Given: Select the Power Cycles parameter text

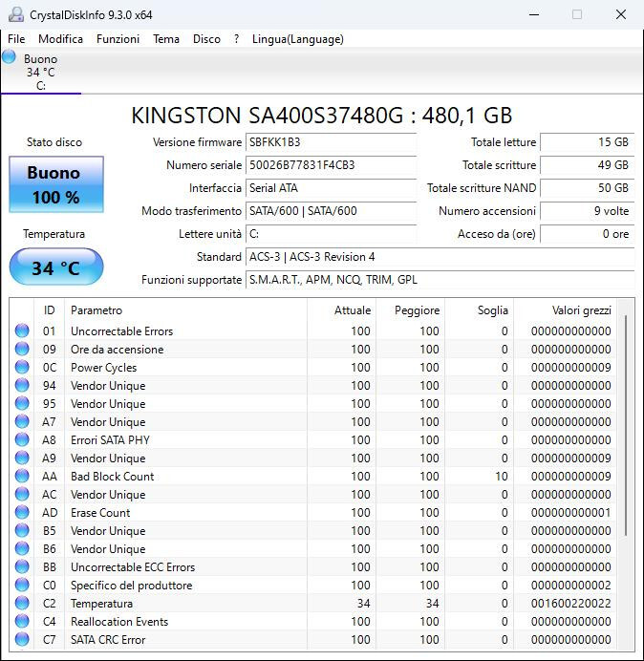Looking at the screenshot, I should (x=104, y=368).
